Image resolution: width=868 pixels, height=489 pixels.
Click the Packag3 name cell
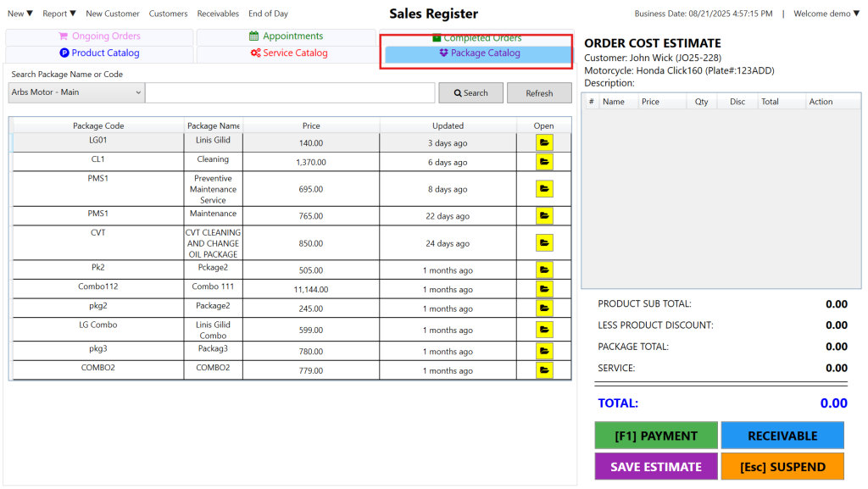pyautogui.click(x=213, y=351)
